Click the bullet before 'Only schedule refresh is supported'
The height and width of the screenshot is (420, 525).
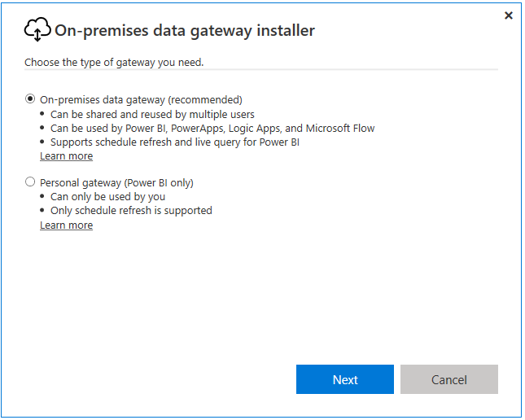42,210
